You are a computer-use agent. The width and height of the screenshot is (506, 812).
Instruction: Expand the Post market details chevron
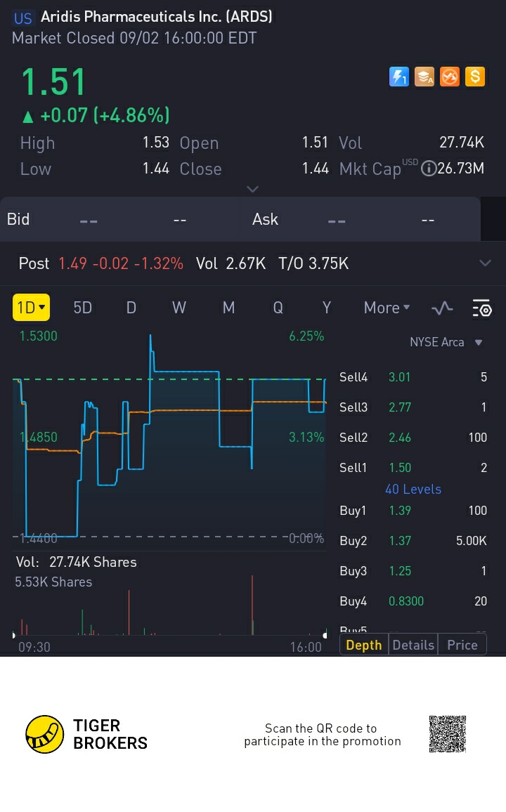click(x=484, y=263)
